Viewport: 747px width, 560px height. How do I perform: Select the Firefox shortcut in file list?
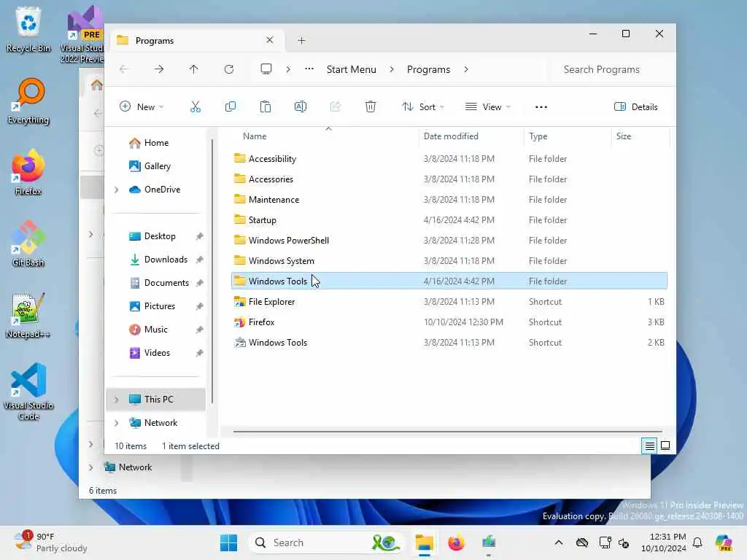pyautogui.click(x=449, y=322)
